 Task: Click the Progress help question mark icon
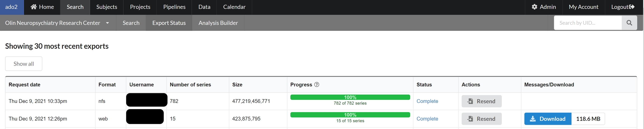click(x=317, y=85)
